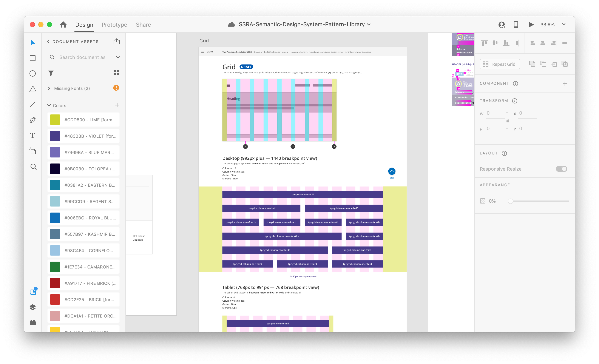
Task: Toggle the width-height aspect lock
Action: [x=508, y=121]
